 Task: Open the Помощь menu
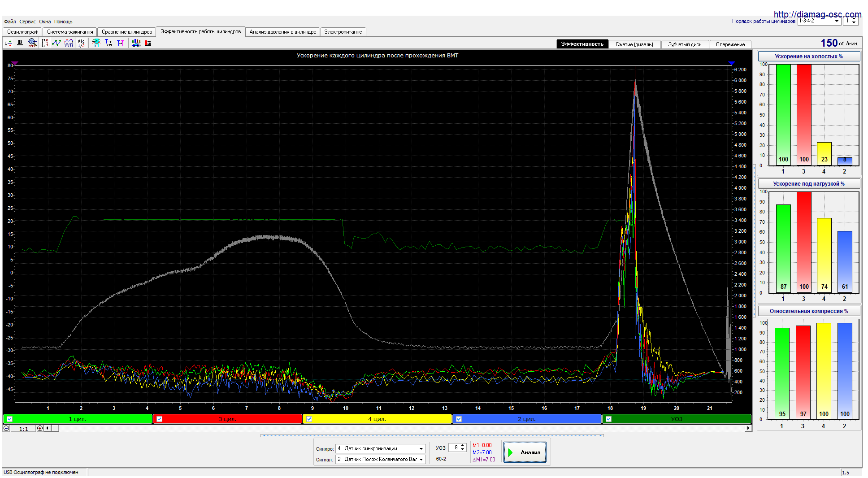click(x=63, y=22)
